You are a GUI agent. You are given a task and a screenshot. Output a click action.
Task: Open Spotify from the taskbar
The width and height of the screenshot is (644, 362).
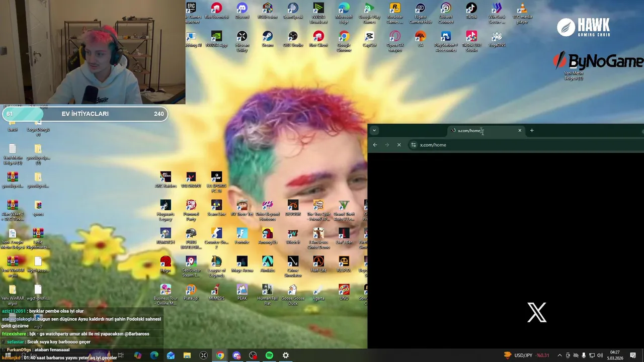click(x=269, y=355)
